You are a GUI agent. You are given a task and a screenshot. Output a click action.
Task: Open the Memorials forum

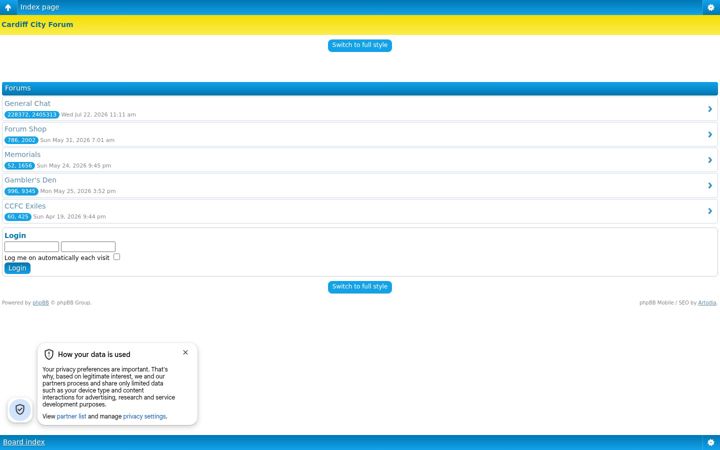[22, 155]
